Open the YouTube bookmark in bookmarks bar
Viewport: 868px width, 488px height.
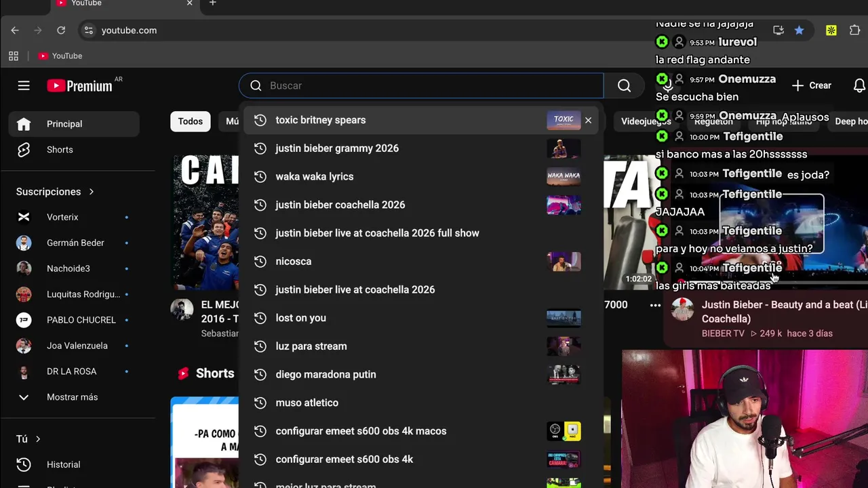coord(60,56)
